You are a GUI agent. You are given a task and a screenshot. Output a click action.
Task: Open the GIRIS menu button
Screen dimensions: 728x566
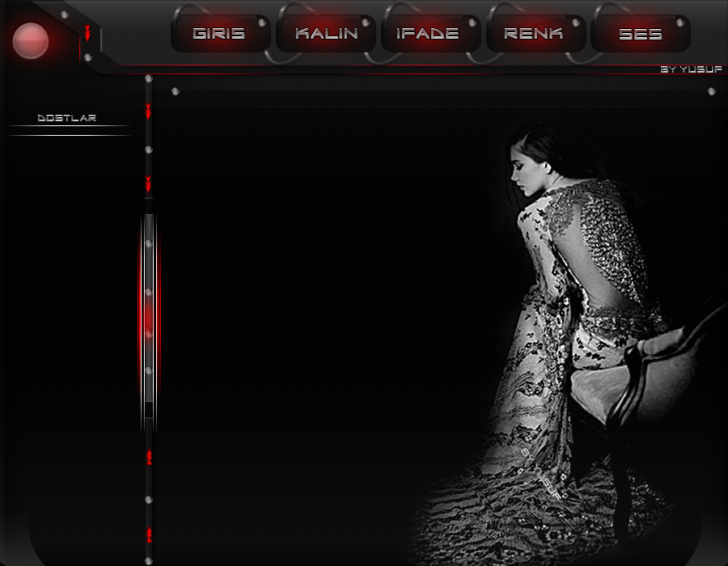pos(219,34)
